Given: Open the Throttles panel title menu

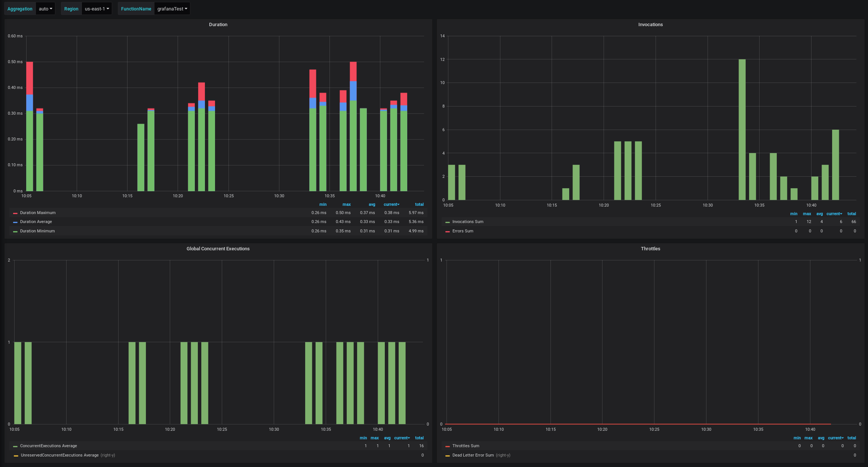Looking at the screenshot, I should (x=650, y=249).
